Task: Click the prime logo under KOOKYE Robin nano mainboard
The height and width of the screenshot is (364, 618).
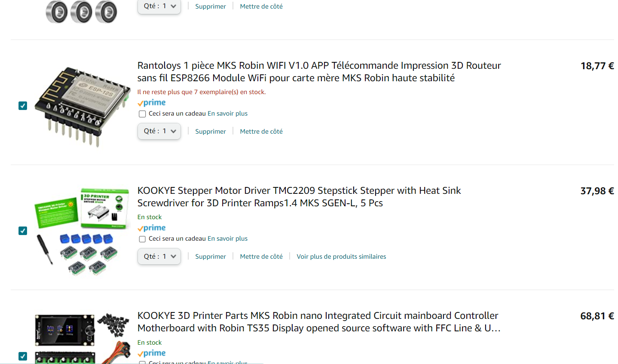Action: (151, 353)
